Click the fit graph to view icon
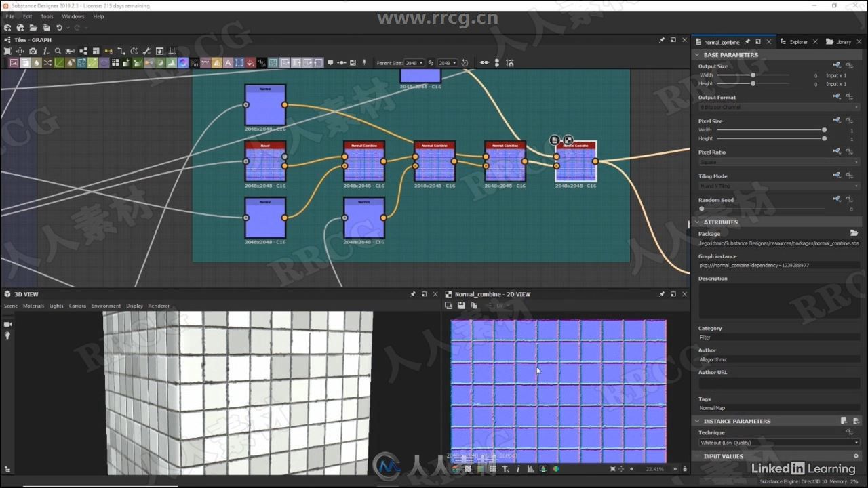Image resolution: width=868 pixels, height=488 pixels. click(7, 51)
